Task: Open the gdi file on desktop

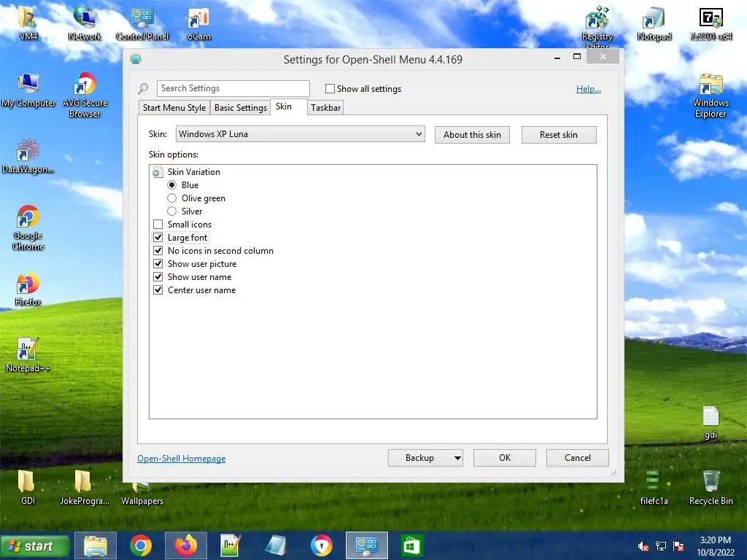Action: click(x=711, y=421)
